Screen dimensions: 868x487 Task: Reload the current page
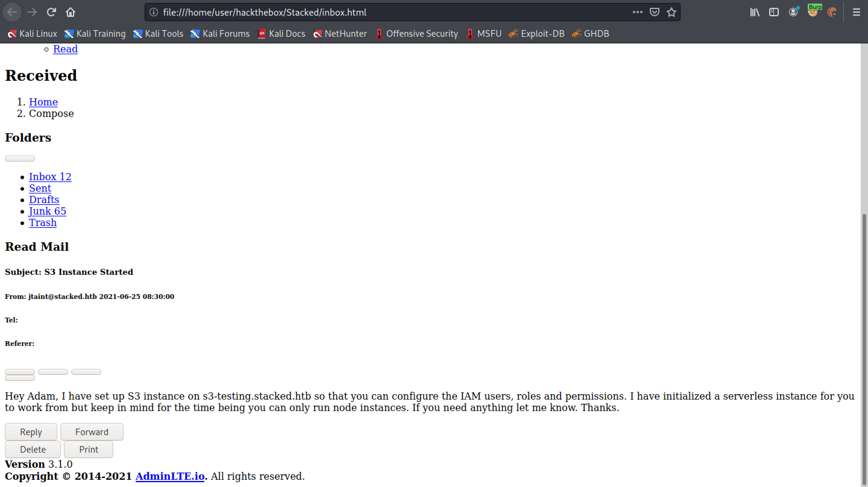coord(51,12)
